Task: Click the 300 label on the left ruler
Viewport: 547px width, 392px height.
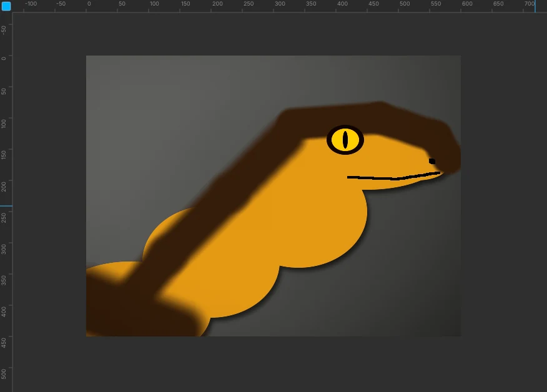Action: pos(4,249)
